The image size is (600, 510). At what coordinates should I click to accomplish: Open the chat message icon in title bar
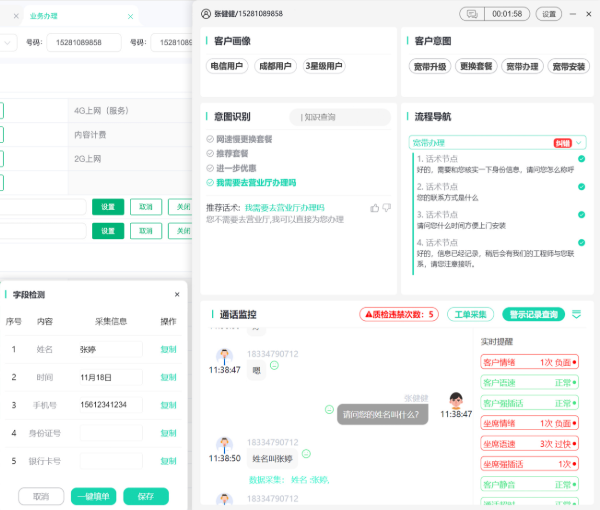tap(470, 14)
